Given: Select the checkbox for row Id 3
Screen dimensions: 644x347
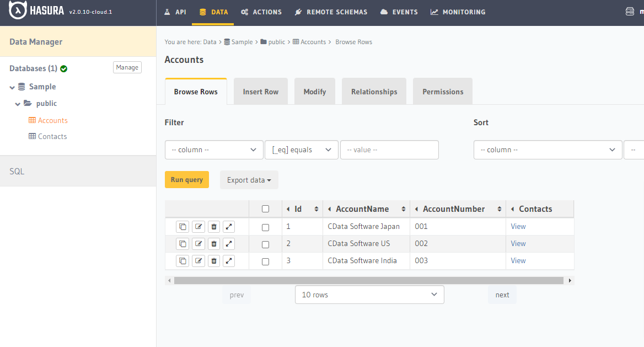Looking at the screenshot, I should tap(265, 261).
